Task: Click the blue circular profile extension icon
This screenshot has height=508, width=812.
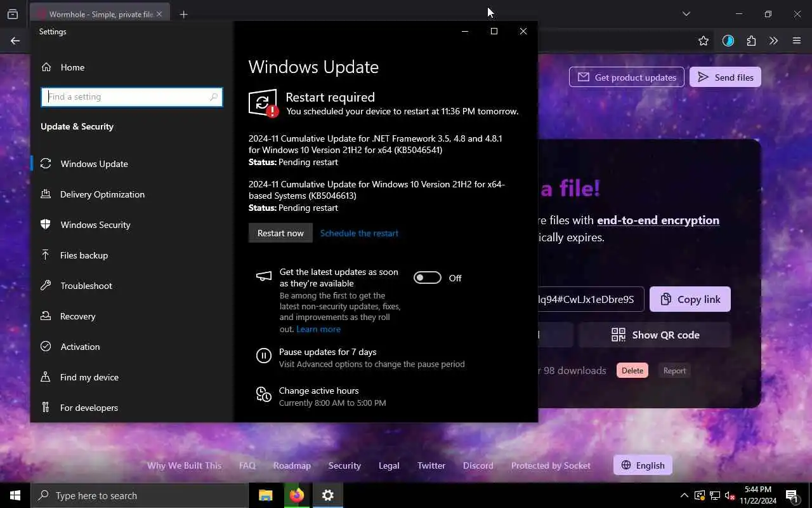Action: click(728, 41)
